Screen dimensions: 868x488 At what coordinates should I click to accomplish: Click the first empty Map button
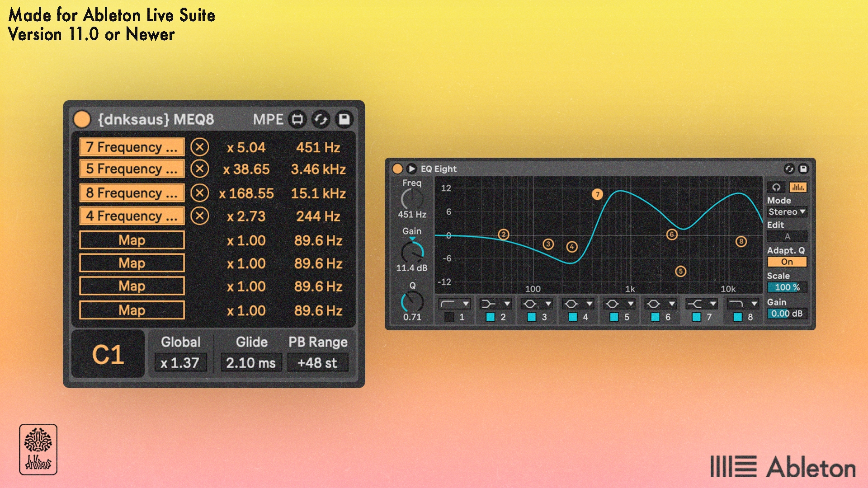(x=132, y=240)
